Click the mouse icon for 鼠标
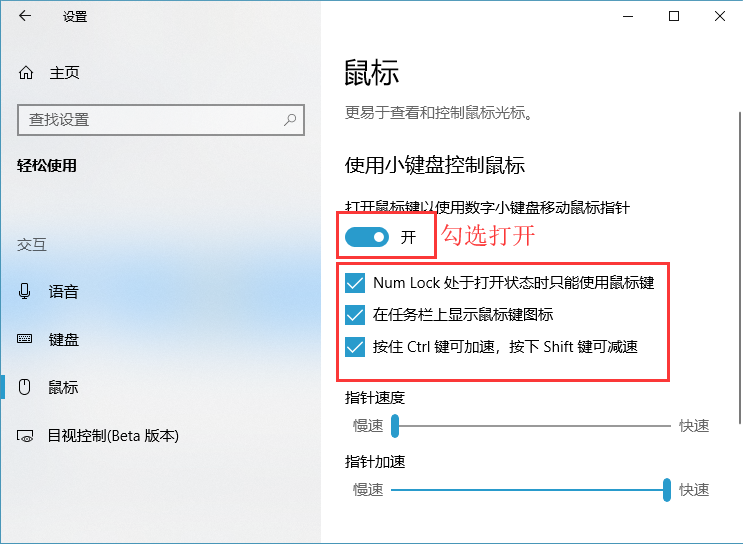 pos(26,387)
